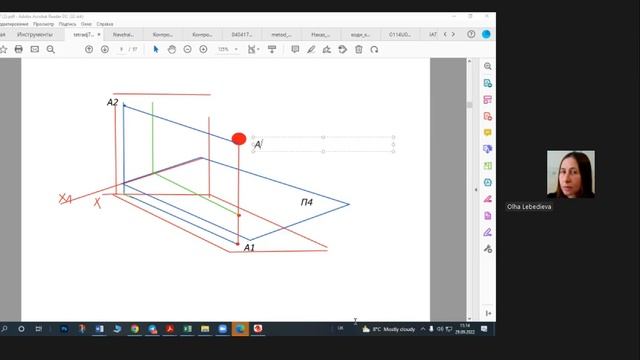The width and height of the screenshot is (640, 360).
Task: Close the active tetradj document tab
Action: tap(99, 35)
